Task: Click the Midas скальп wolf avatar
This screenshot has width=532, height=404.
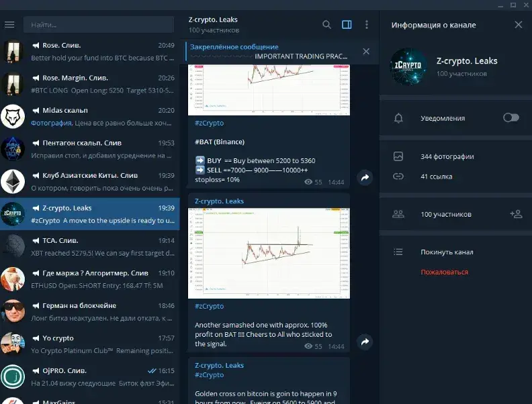Action: coord(13,116)
